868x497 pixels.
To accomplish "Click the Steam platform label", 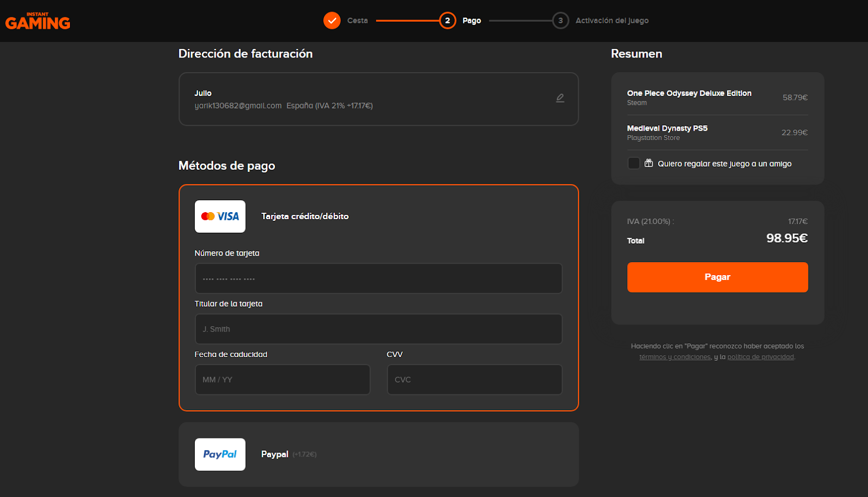I will pyautogui.click(x=637, y=103).
